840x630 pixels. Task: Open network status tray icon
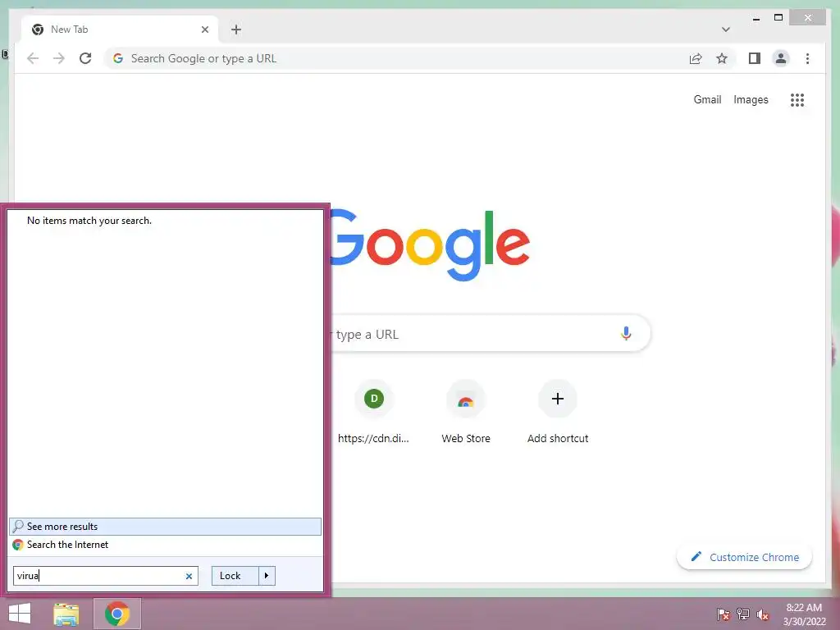click(x=743, y=614)
